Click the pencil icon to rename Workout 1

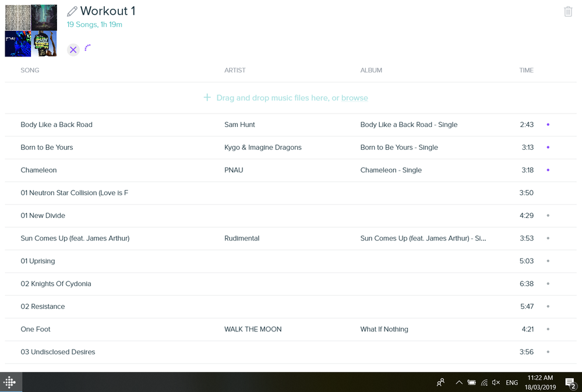pos(72,12)
